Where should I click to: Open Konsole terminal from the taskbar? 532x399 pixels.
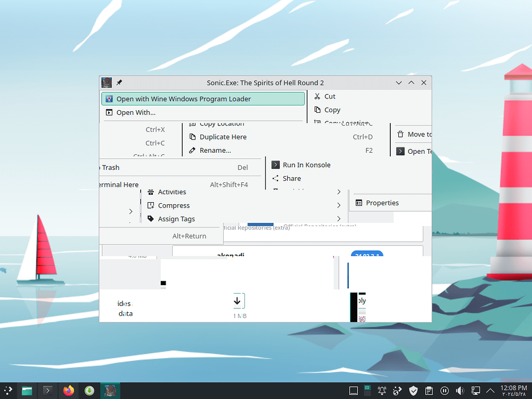pos(48,391)
